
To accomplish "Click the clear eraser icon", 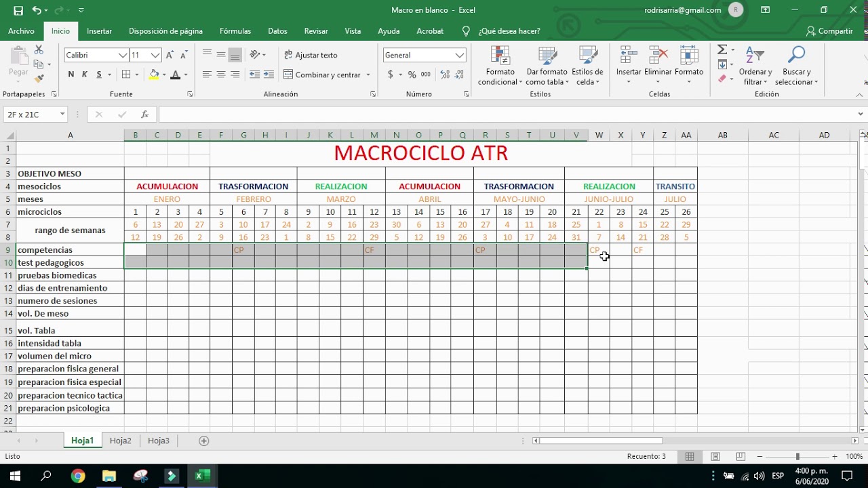I will click(x=722, y=79).
